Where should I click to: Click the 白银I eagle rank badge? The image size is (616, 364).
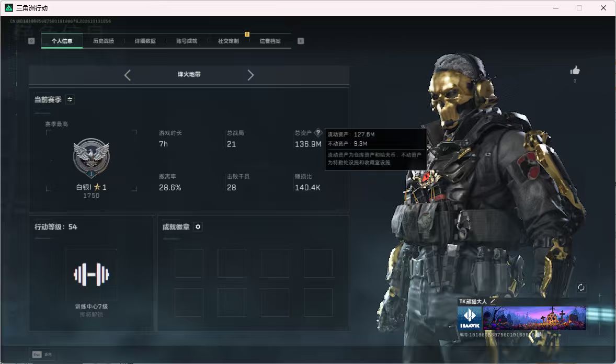[x=91, y=158]
